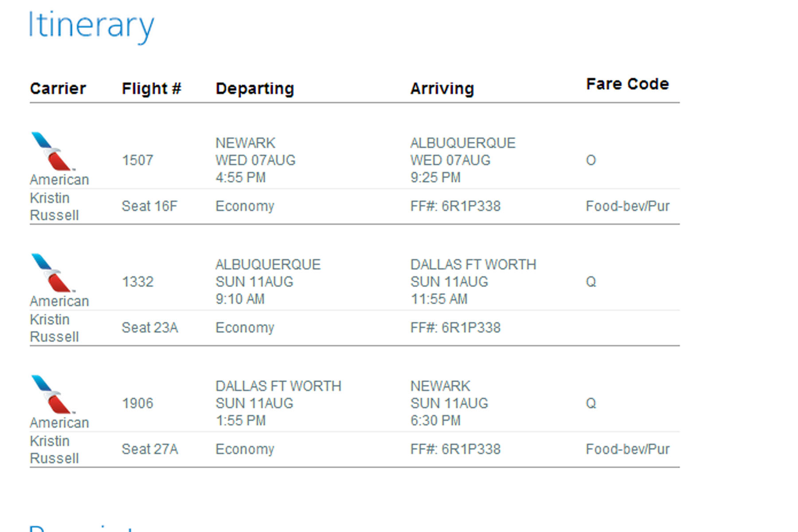This screenshot has width=798, height=532.
Task: Click American Airlines logo for flight 1906
Action: pyautogui.click(x=52, y=394)
